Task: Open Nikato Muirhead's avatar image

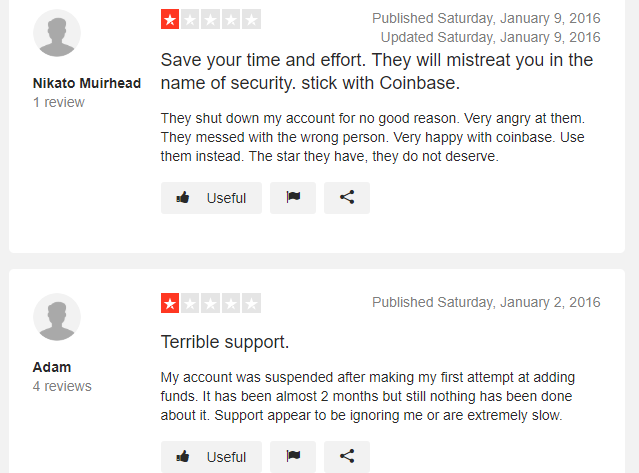Action: point(57,35)
